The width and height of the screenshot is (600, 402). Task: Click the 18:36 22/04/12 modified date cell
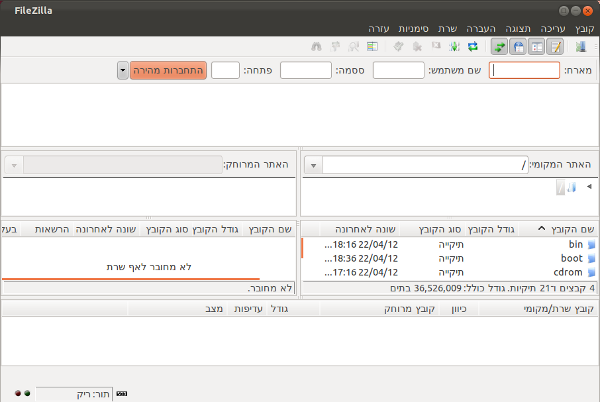tap(361, 259)
